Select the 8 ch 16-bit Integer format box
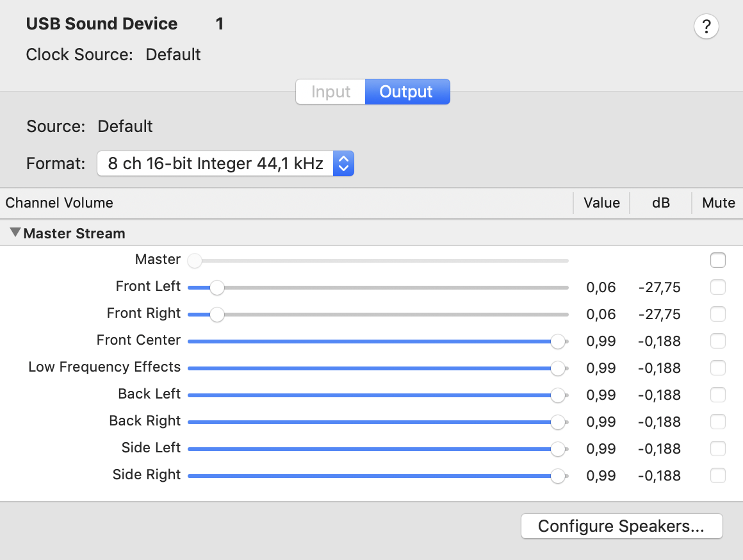This screenshot has height=560, width=743. [225, 163]
